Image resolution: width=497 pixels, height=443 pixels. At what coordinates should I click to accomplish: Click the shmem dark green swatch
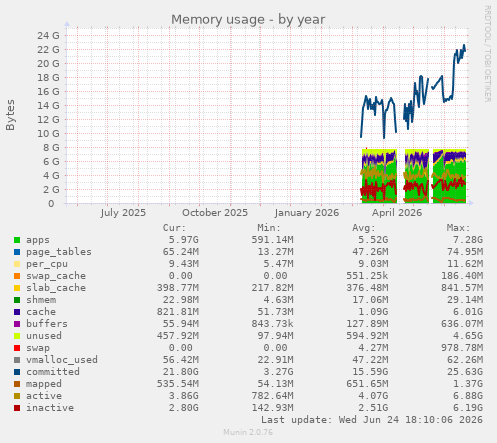pyautogui.click(x=17, y=300)
